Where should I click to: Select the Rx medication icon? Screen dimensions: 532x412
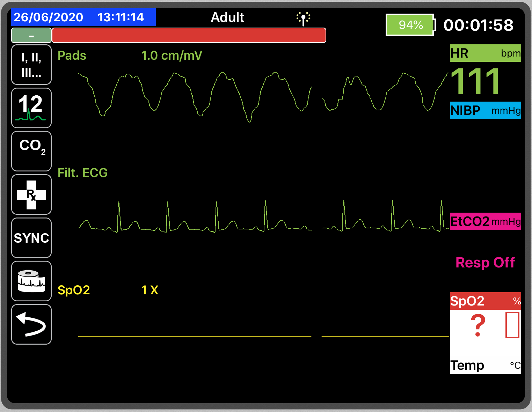tap(31, 194)
